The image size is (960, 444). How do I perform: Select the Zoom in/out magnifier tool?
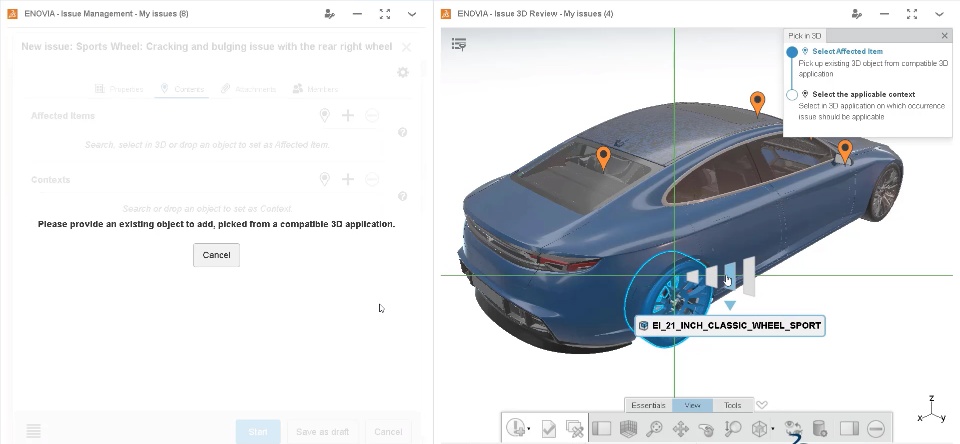click(x=733, y=428)
